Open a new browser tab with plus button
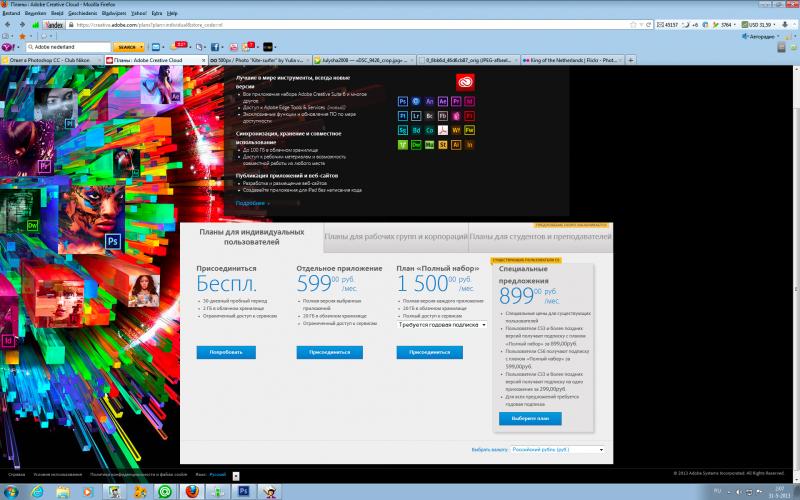This screenshot has width=800, height=500. [631, 60]
